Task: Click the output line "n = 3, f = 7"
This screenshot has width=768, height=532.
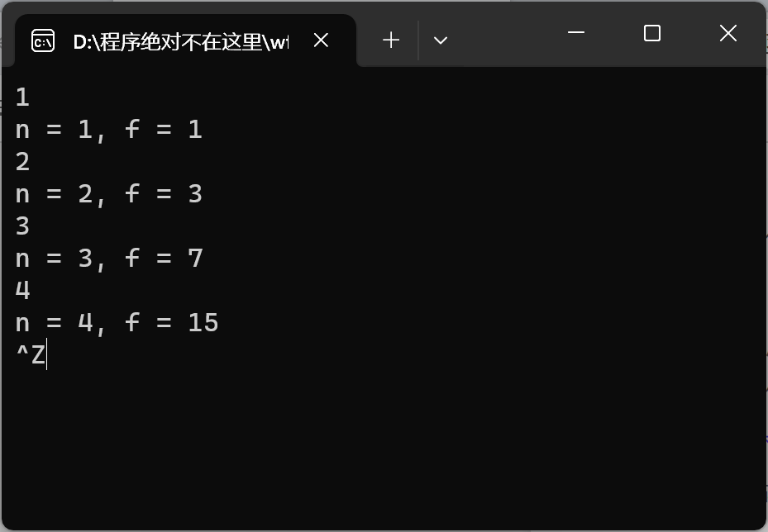Action: tap(109, 259)
